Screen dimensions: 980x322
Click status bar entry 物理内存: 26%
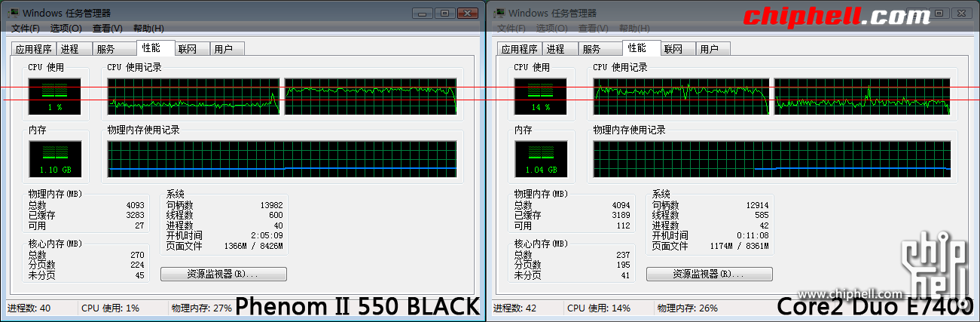688,308
